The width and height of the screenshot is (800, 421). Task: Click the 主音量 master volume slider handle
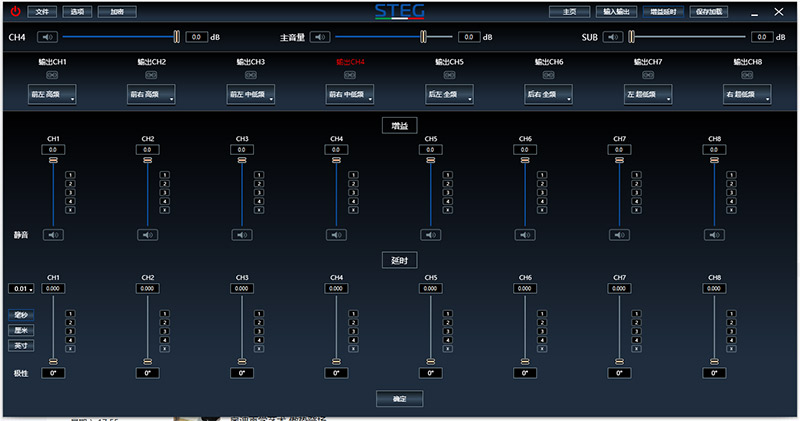pos(423,37)
